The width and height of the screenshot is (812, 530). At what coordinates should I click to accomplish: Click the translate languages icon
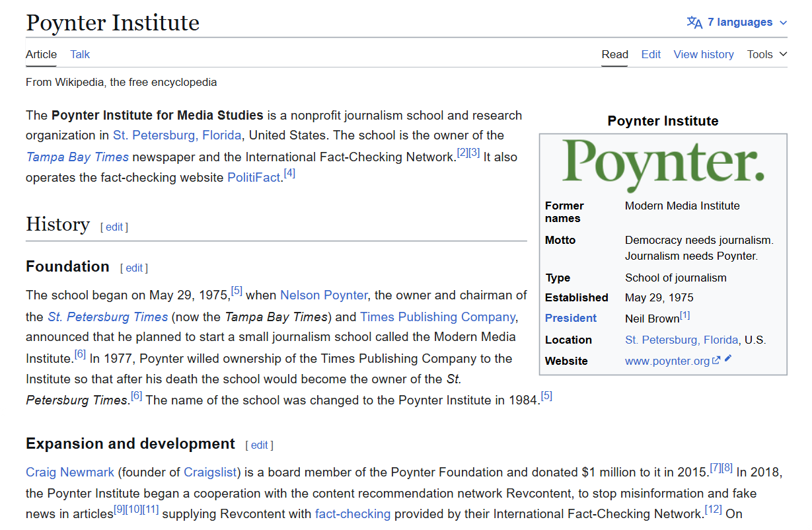point(694,22)
